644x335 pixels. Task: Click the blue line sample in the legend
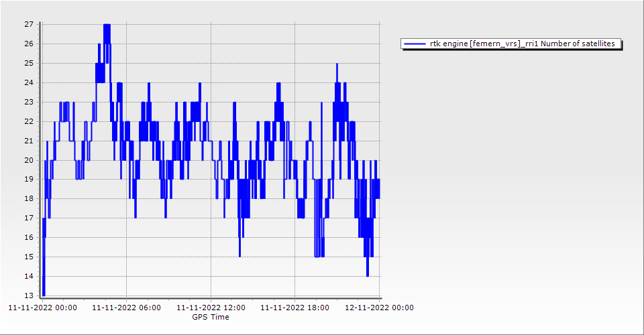click(415, 44)
